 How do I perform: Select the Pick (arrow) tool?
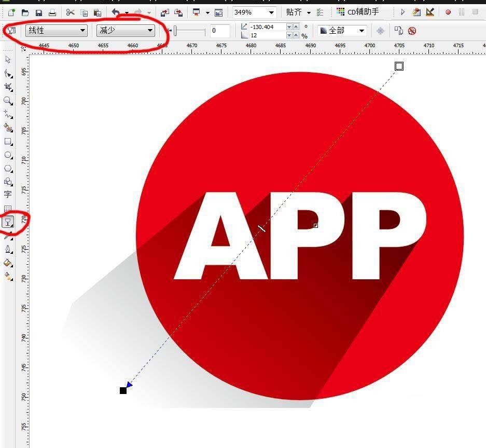point(8,60)
